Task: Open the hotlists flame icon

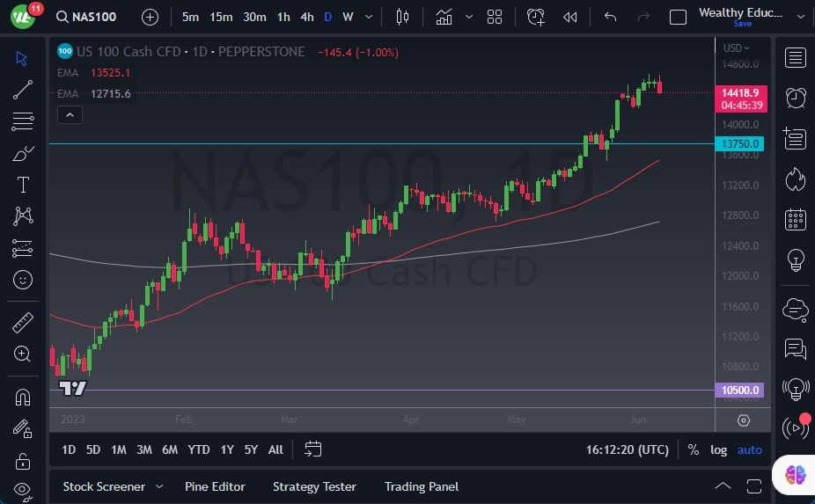Action: [x=796, y=179]
